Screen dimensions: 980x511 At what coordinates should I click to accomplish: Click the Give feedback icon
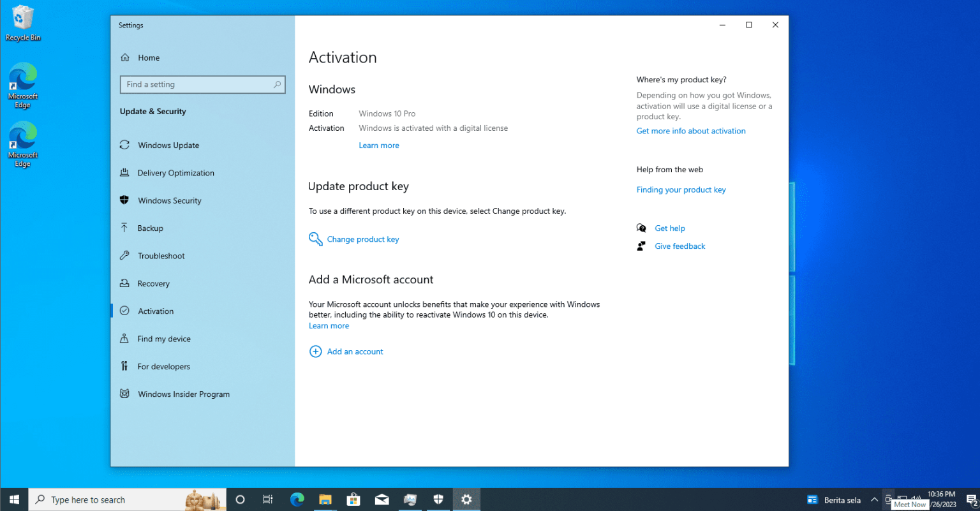(x=641, y=245)
